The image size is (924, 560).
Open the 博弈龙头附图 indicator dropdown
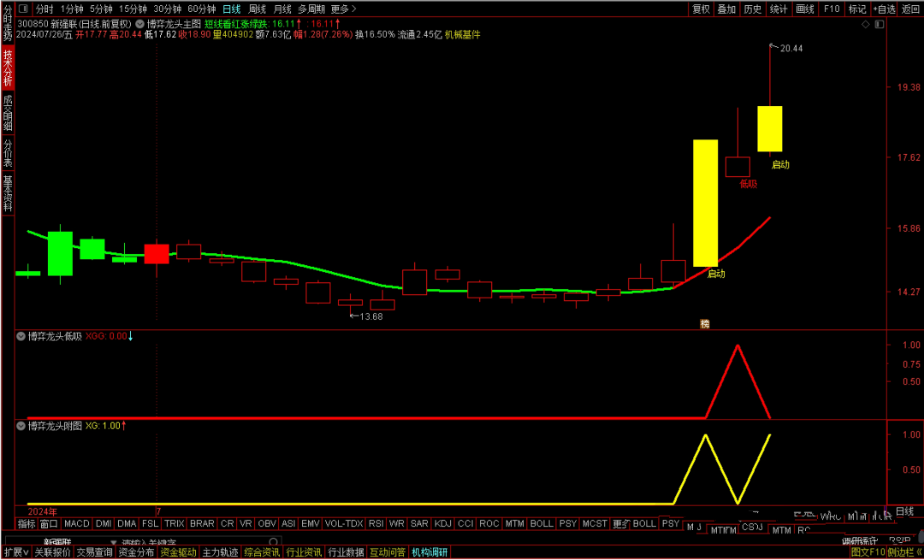(21, 425)
